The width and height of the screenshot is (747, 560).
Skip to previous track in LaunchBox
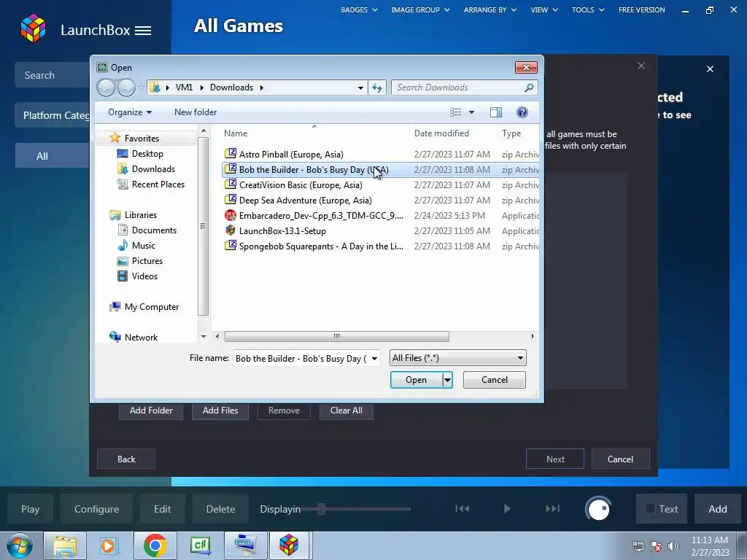(x=462, y=509)
